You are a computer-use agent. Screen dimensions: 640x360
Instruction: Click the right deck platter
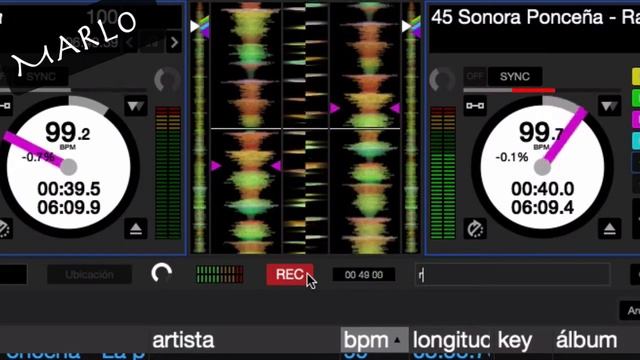tap(542, 167)
